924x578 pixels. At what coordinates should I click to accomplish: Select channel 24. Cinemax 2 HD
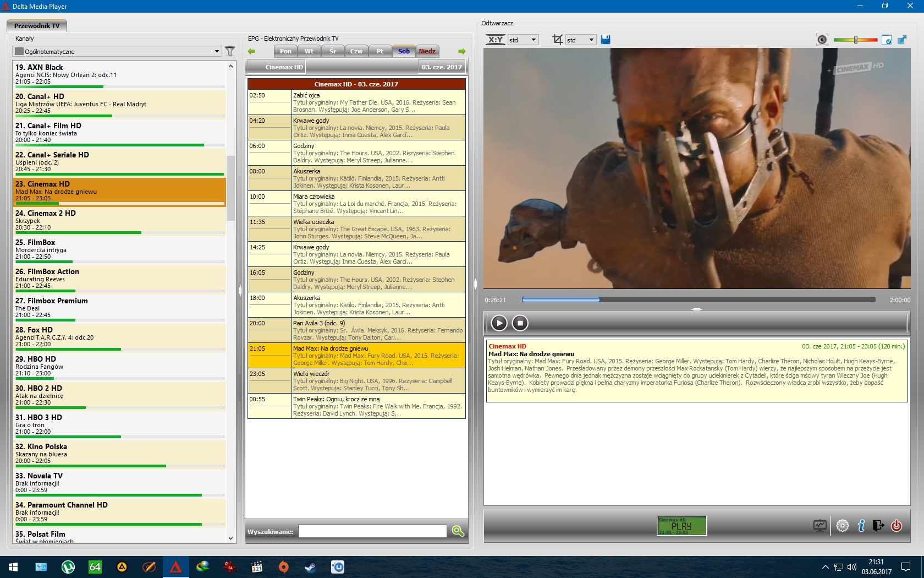(x=119, y=221)
